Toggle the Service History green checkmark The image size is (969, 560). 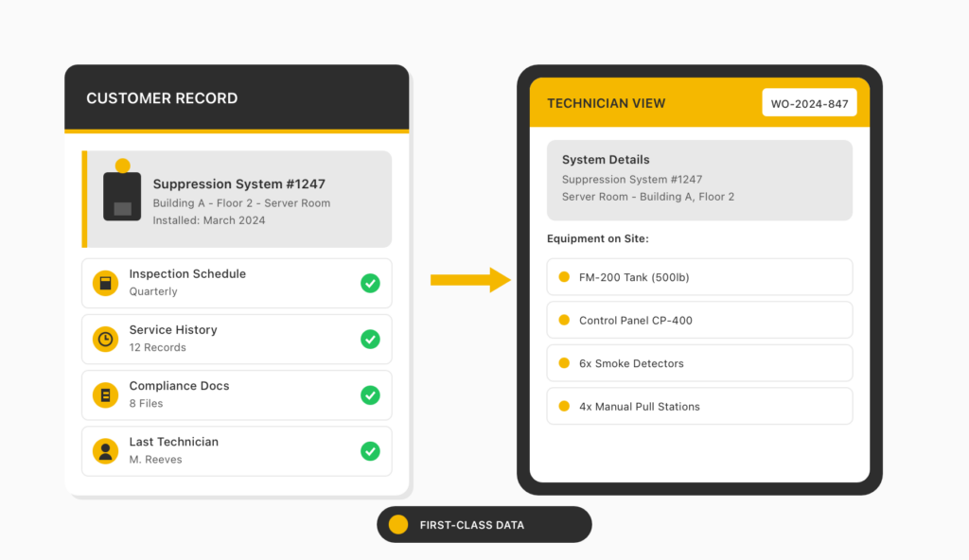pyautogui.click(x=370, y=339)
